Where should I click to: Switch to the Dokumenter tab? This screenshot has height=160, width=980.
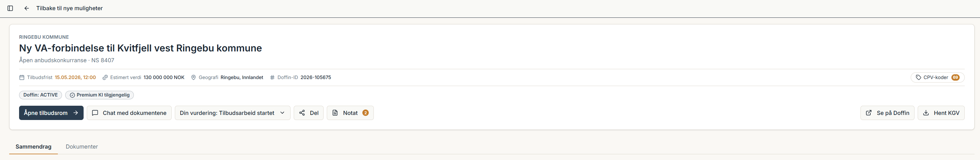click(82, 147)
